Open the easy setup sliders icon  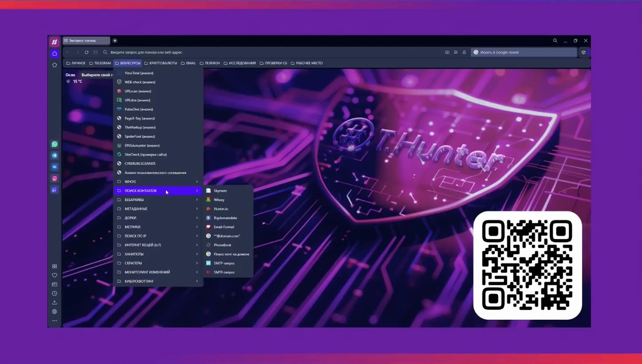tap(456, 52)
